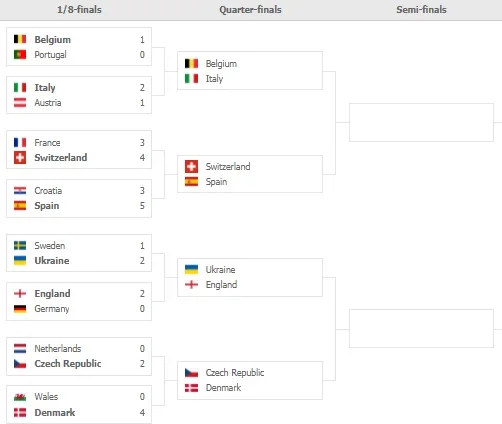Click the Wales flag icon

20,397
